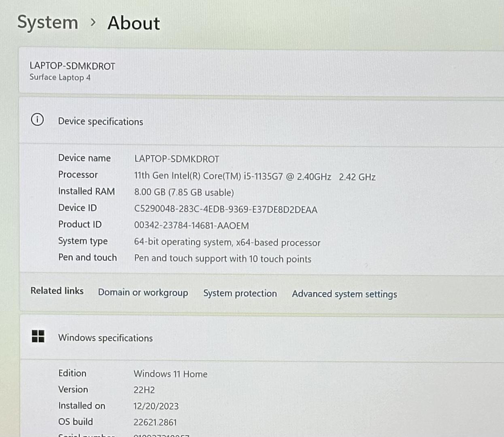Click the About page title

click(134, 23)
